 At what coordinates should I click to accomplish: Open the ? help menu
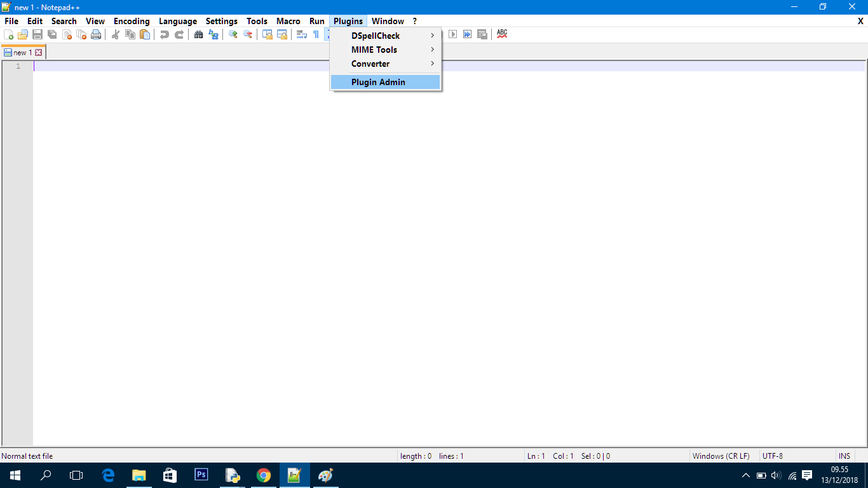[415, 21]
